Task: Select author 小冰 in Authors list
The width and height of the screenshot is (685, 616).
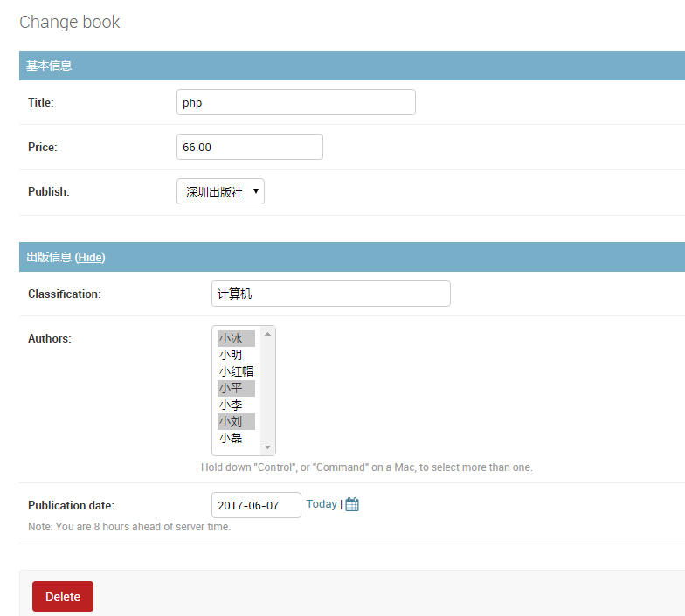Action: pos(236,339)
